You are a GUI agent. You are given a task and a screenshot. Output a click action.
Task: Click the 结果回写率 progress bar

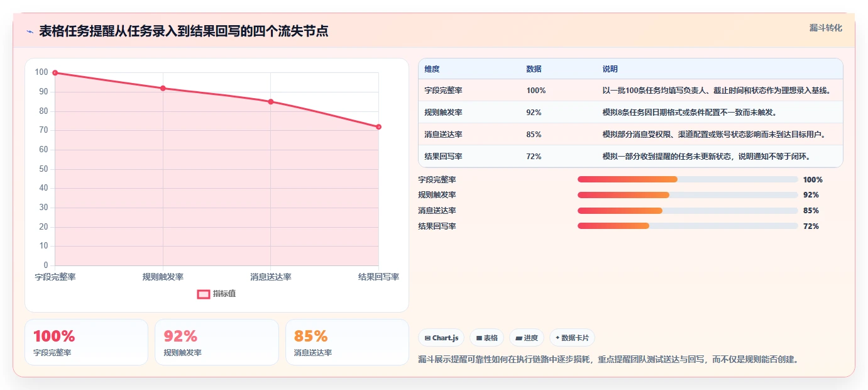(x=688, y=226)
